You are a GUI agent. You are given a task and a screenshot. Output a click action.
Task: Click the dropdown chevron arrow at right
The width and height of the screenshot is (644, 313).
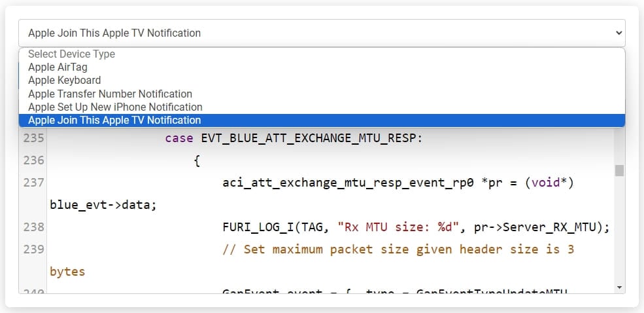[619, 33]
